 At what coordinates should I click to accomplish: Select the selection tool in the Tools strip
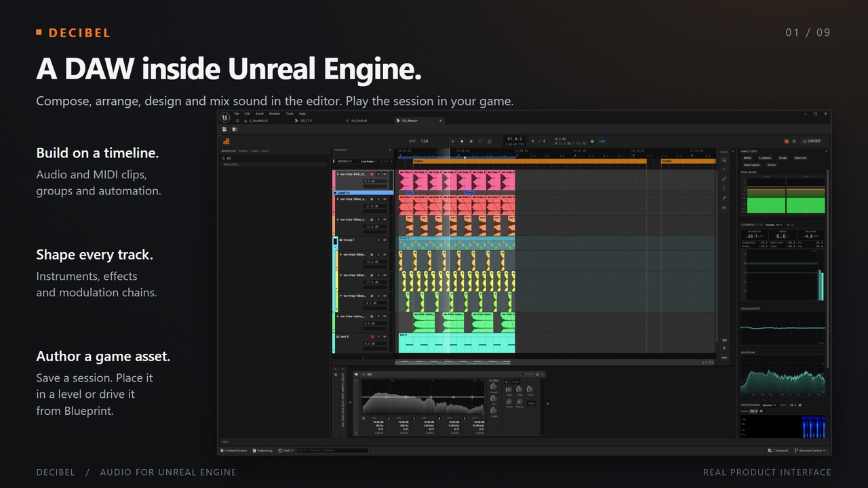click(724, 160)
